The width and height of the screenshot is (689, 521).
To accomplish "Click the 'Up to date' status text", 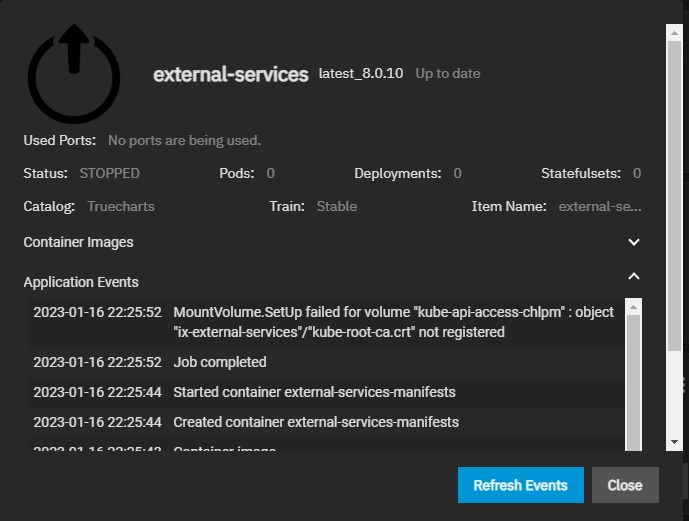I will click(x=448, y=74).
